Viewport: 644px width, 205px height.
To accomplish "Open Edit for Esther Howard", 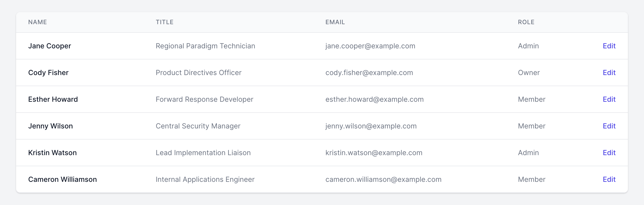I will 609,99.
